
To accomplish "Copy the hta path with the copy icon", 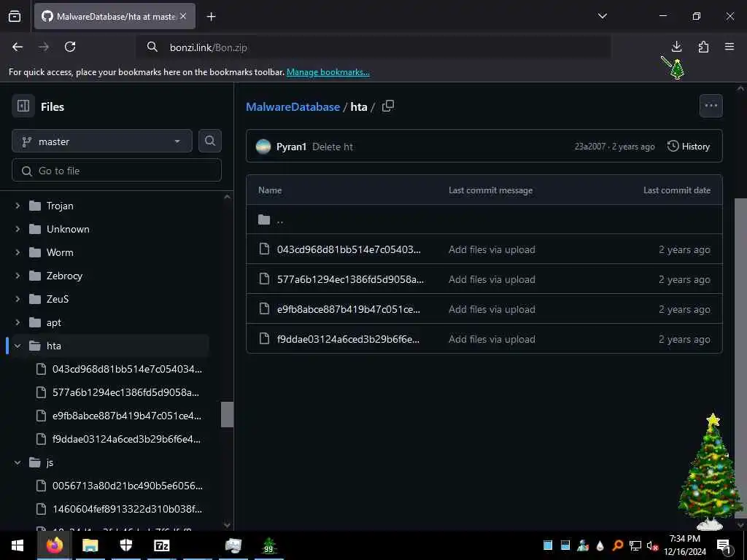I will (x=388, y=106).
